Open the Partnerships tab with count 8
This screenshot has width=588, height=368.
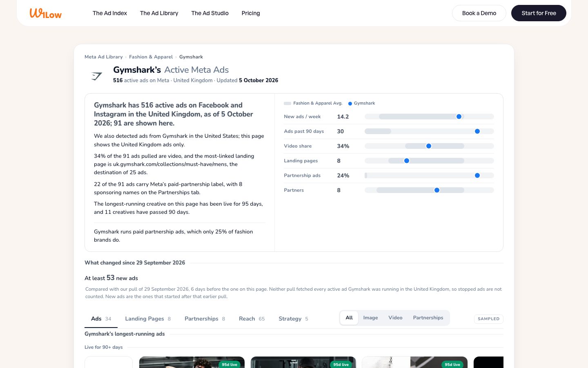(205, 319)
